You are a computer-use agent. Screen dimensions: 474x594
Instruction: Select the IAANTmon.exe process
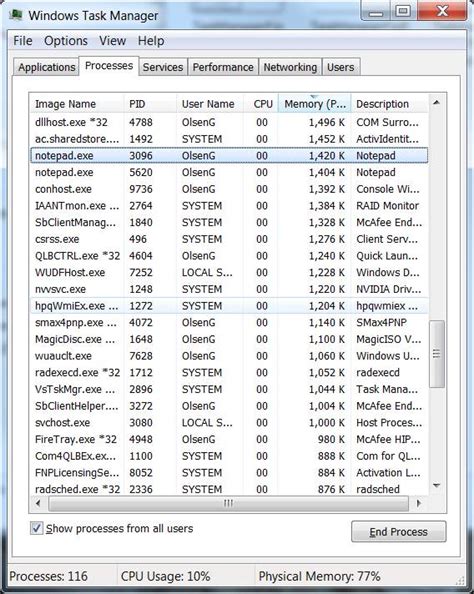(x=229, y=206)
